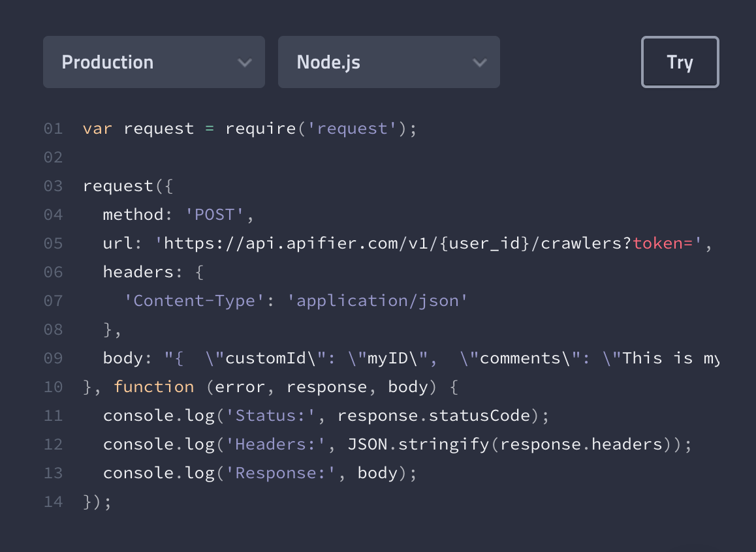756x552 pixels.
Task: Select the 'application/json' value on line 07
Action: point(379,300)
